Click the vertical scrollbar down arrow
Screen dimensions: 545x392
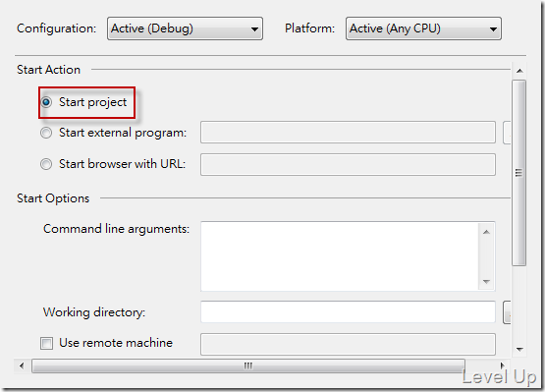[519, 349]
